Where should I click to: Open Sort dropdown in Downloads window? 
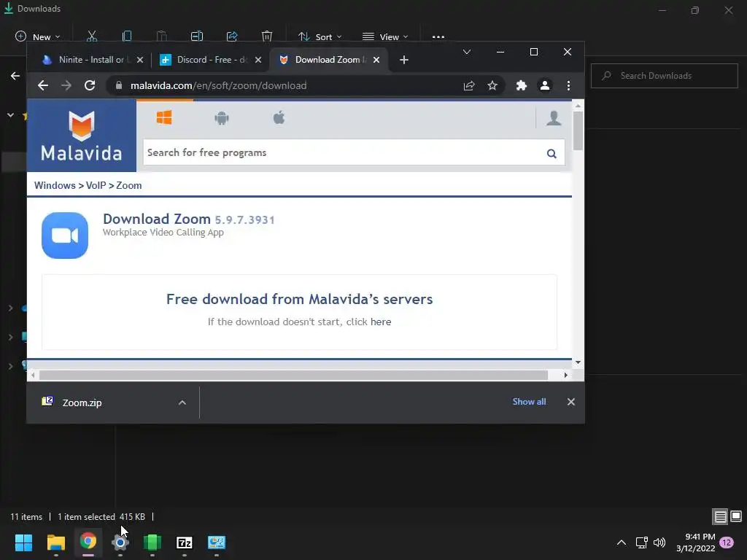pos(320,36)
